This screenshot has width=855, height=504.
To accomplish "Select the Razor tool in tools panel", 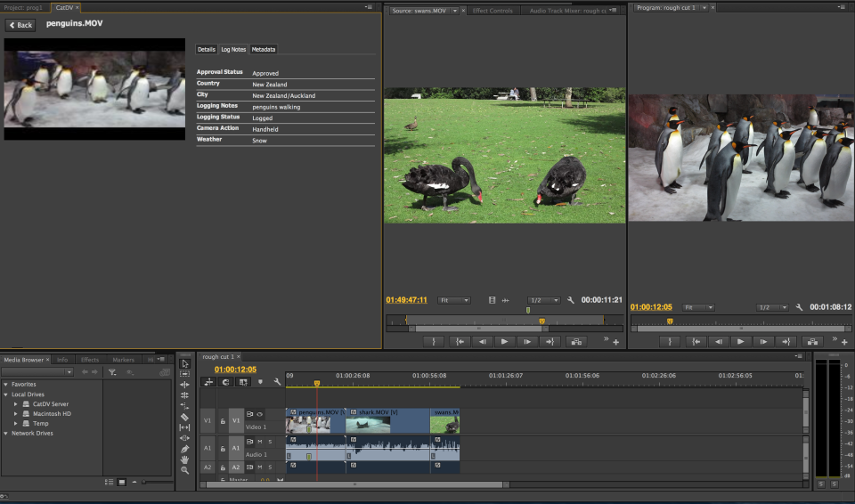I will click(184, 417).
